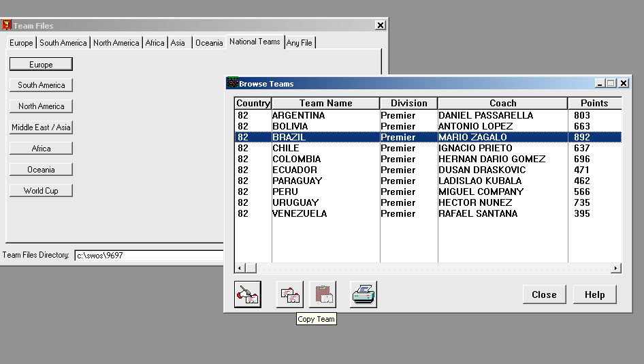Click the Browse Teams window title icon
The image size is (644, 364).
point(231,83)
